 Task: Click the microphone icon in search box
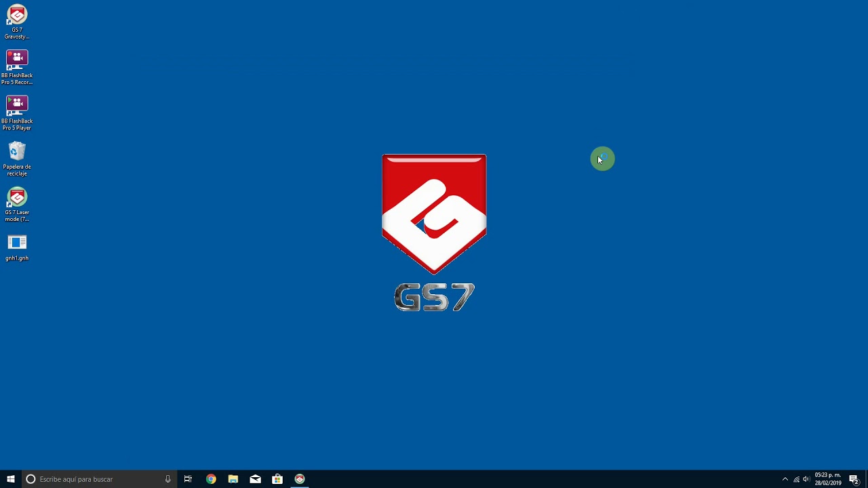[167, 479]
